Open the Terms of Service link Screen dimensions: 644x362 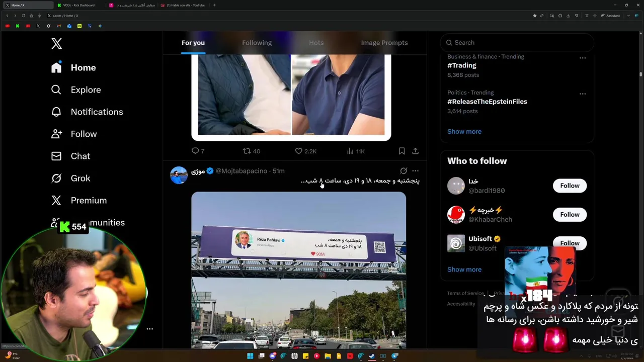coord(465,293)
